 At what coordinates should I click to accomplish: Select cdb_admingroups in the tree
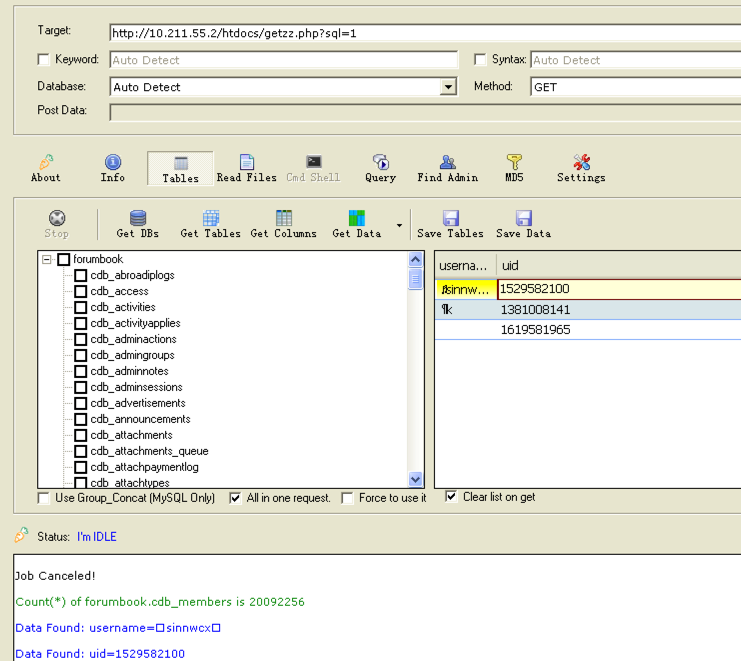point(132,355)
